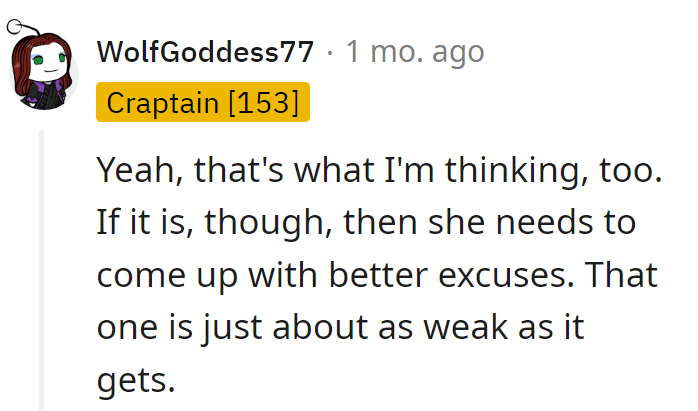Viewport: 698px width, 411px height.
Task: Open the WolfGoddess77 username profile link
Action: click(205, 52)
